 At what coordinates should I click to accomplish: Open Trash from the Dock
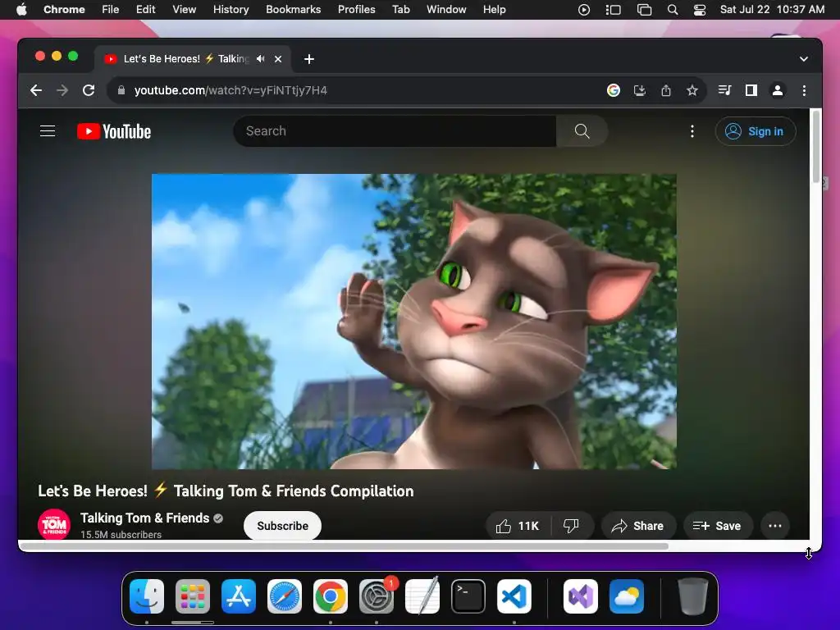point(693,596)
